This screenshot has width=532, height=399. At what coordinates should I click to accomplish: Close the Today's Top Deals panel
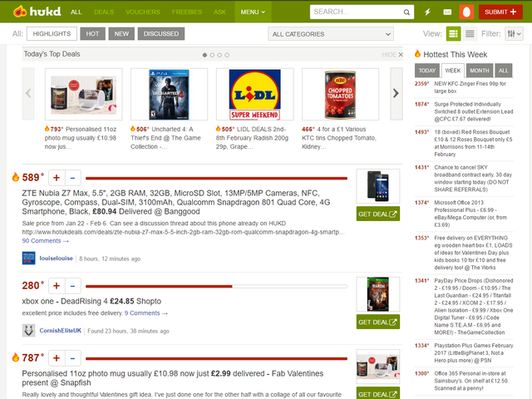pos(401,55)
